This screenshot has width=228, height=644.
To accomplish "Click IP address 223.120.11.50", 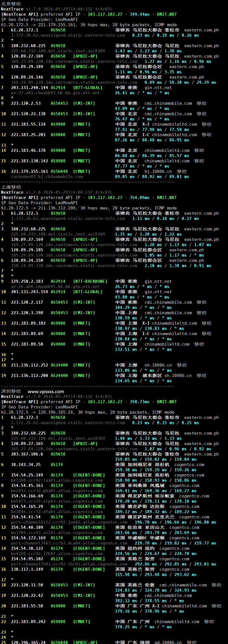I will tap(27, 585).
